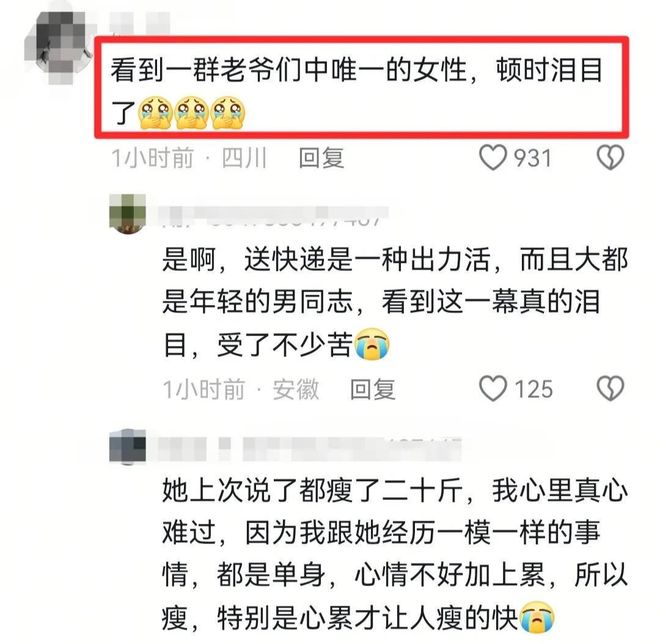Tap the crying emoji after 受了不少苦
660x643 pixels.
click(372, 345)
